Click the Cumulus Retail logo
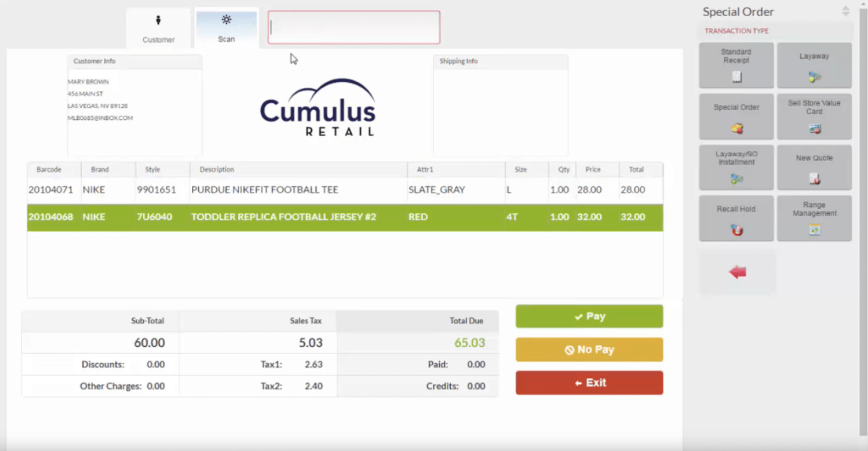 click(318, 107)
